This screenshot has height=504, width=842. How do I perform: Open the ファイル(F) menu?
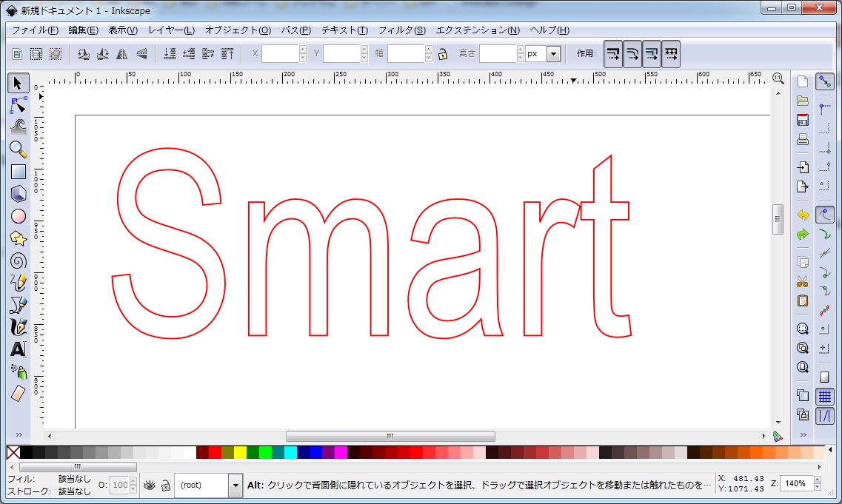pos(35,30)
